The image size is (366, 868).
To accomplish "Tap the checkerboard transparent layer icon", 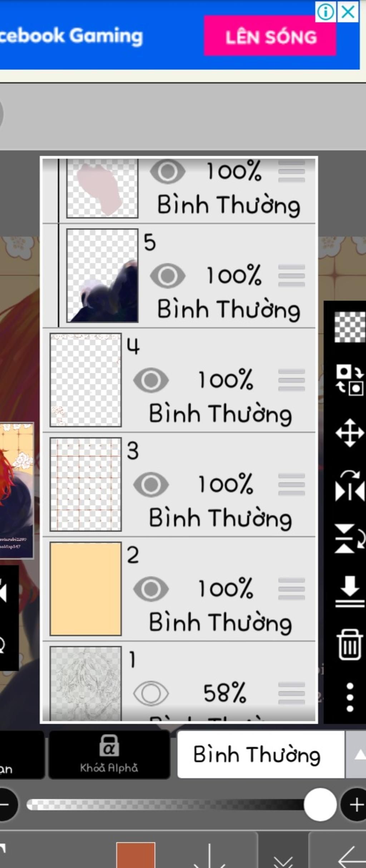I will point(350,327).
